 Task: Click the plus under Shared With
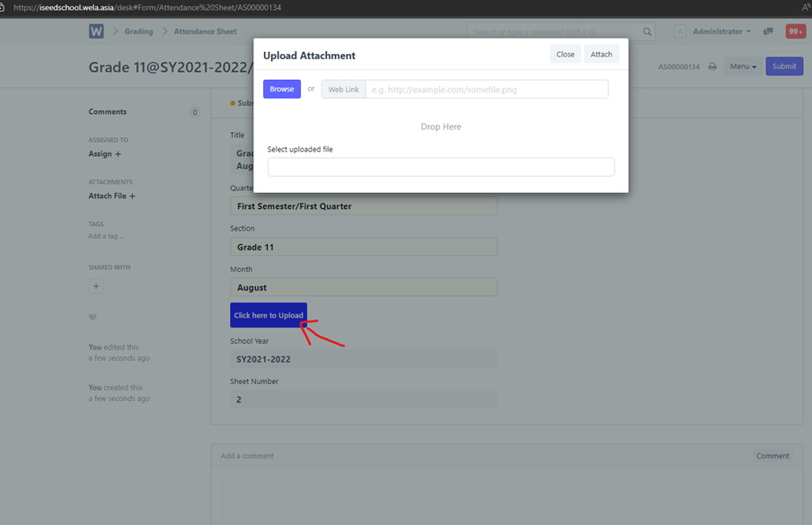pos(96,286)
